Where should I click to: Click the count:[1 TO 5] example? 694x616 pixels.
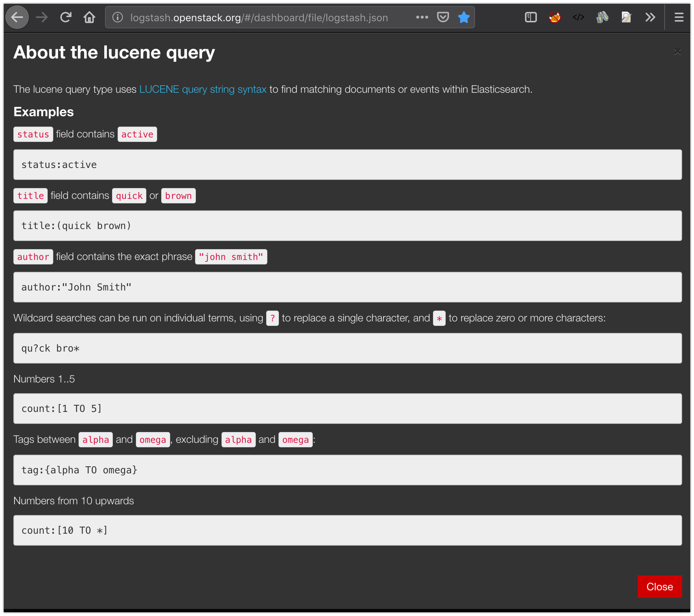(x=347, y=409)
